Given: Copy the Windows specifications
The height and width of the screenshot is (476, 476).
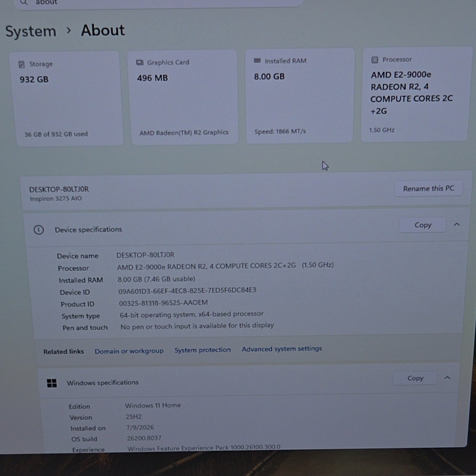Looking at the screenshot, I should (x=415, y=378).
